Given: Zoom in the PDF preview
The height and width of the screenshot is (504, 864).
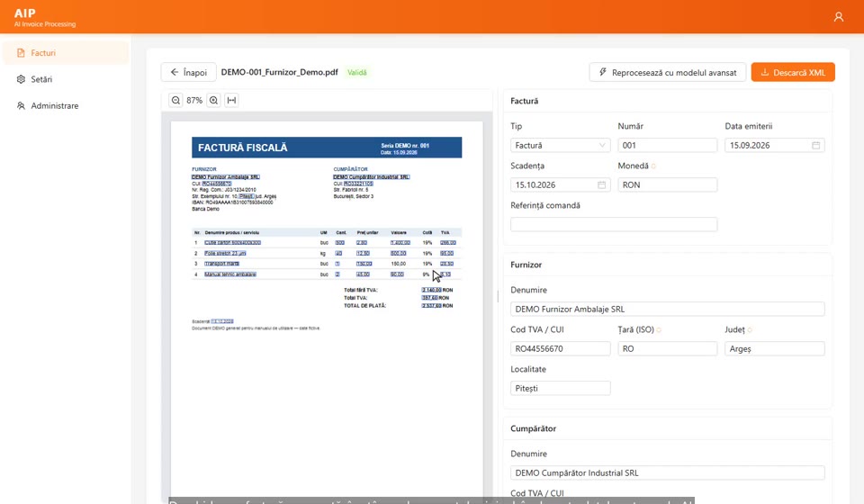Looking at the screenshot, I should coord(214,100).
